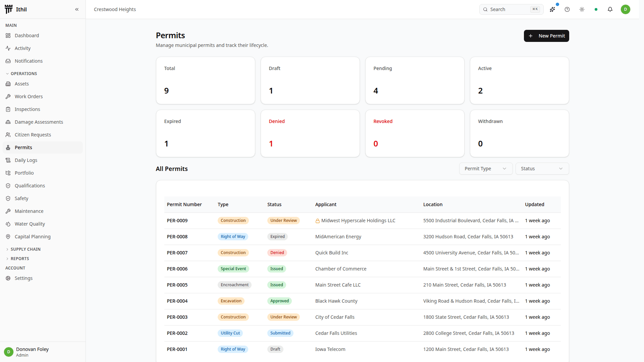Open the Status filter dropdown
Image resolution: width=644 pixels, height=362 pixels.
[542, 169]
